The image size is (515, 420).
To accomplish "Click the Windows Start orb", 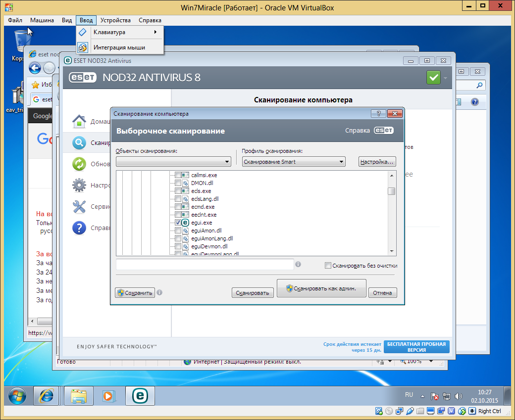I will pos(17,396).
